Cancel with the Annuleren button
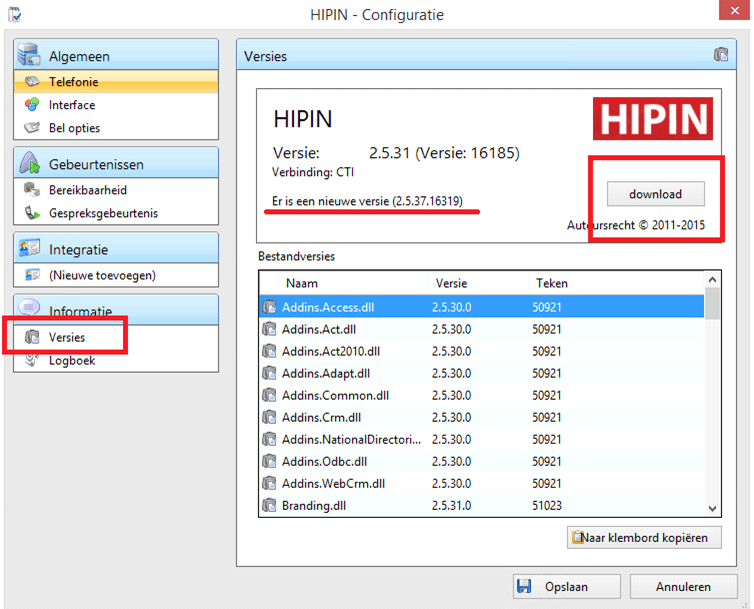Viewport: 754px width, 609px height. point(683,586)
